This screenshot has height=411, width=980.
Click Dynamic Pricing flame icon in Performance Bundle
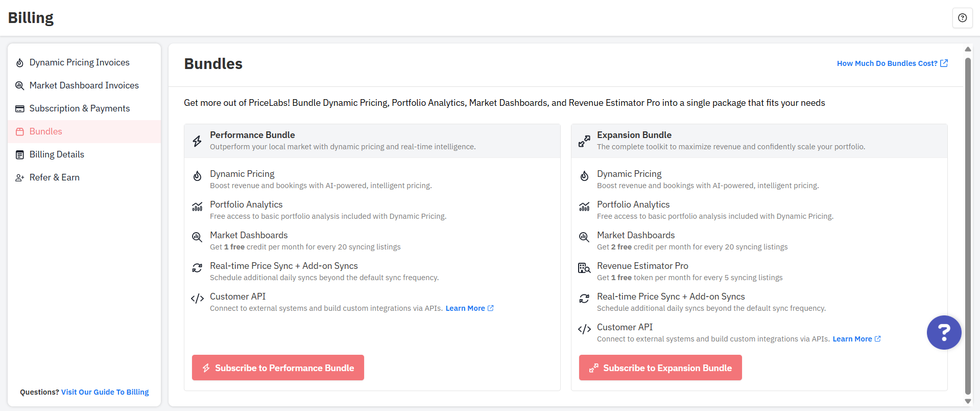click(197, 176)
